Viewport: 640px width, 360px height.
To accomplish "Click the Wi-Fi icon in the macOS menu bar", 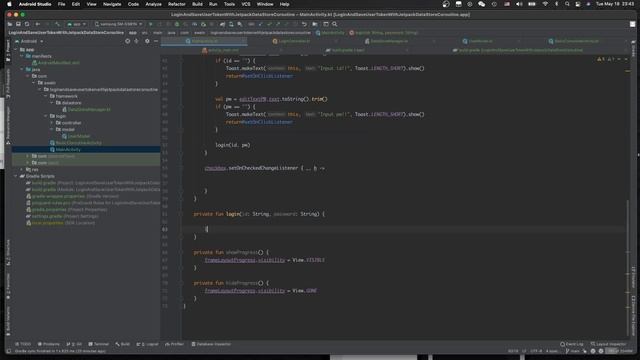I will (545, 4).
